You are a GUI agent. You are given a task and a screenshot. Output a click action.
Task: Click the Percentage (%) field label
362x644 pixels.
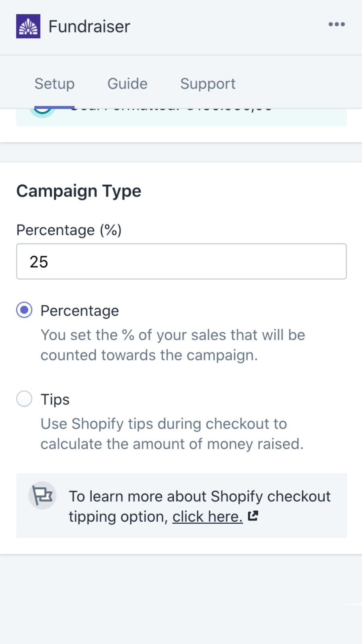coord(69,230)
